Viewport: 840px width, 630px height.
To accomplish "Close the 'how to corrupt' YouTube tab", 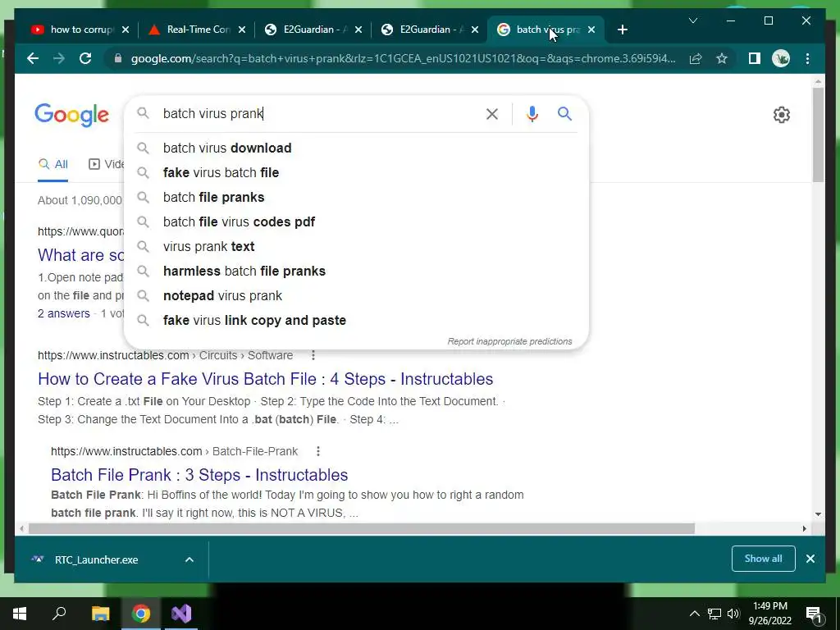I will pyautogui.click(x=126, y=30).
